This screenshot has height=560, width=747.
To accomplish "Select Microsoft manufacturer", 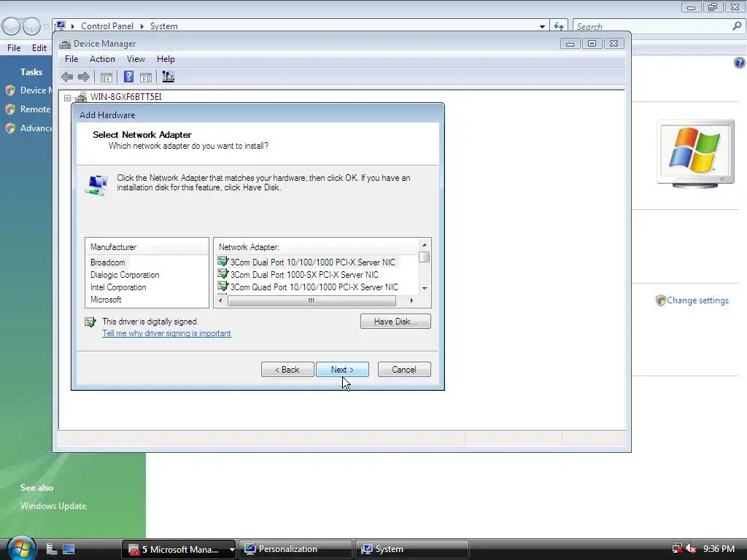I will [106, 300].
